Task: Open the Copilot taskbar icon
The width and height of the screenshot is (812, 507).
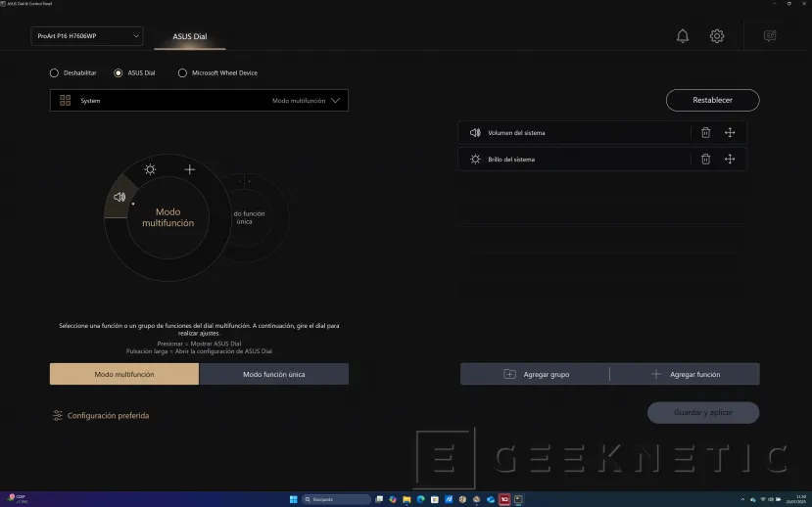Action: (393, 499)
